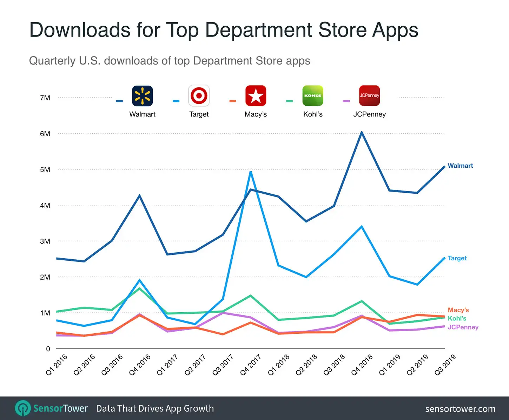Screen dimensions: 509x420
Task: Click the 0 y-axis label
Action: pos(48,349)
